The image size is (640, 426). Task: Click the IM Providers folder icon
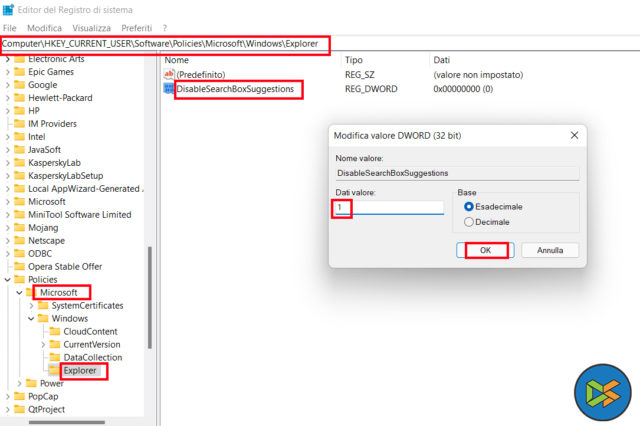point(19,124)
